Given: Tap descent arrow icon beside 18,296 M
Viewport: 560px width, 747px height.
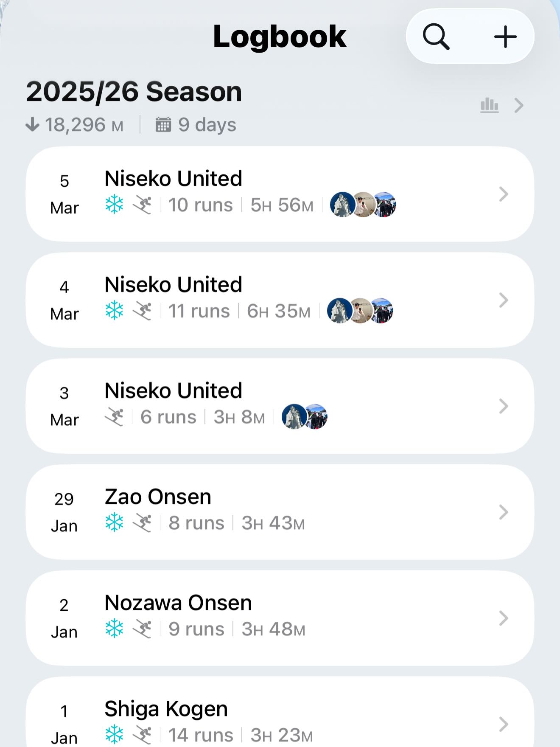Looking at the screenshot, I should tap(32, 125).
